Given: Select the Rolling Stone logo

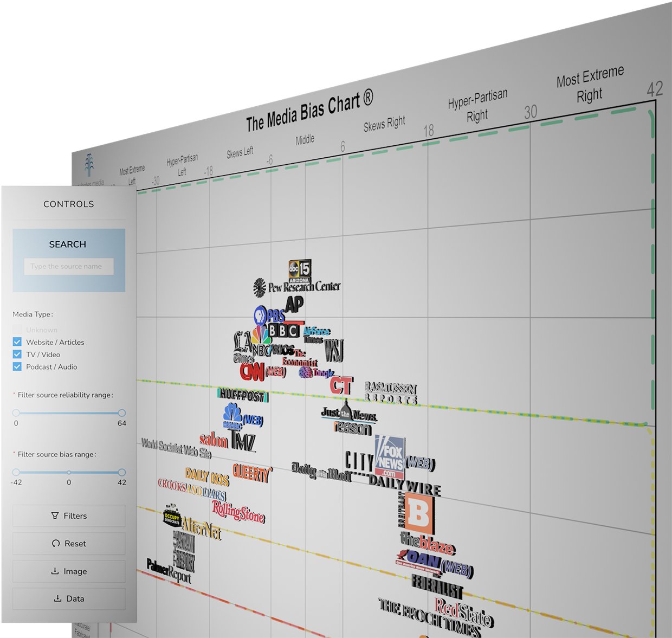Looking at the screenshot, I should [x=238, y=511].
